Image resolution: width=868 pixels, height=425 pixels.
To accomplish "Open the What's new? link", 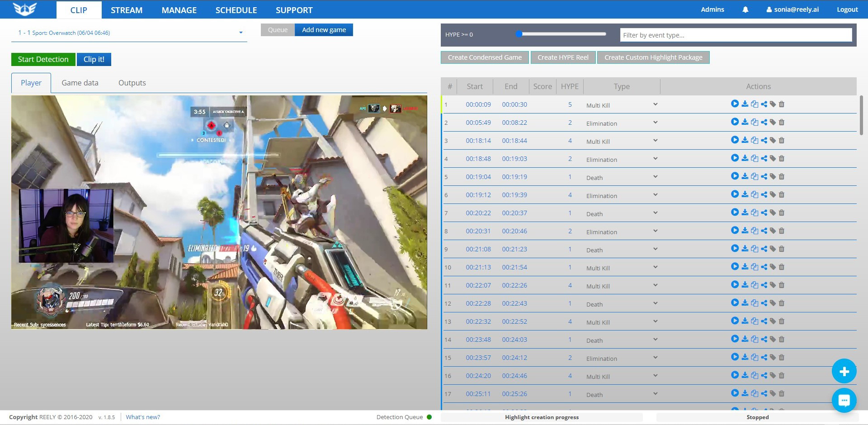I will coord(143,417).
